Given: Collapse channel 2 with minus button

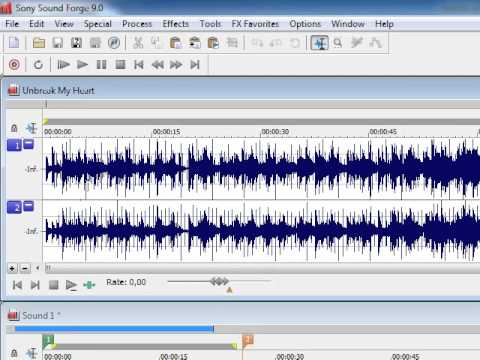Looking at the screenshot, I should coord(29,206).
